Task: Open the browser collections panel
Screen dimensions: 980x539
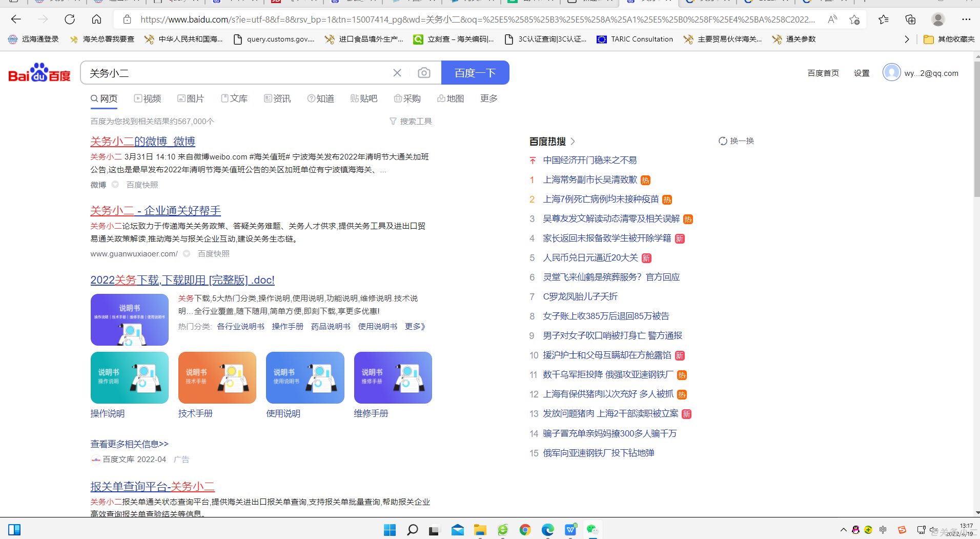Action: 910,19
